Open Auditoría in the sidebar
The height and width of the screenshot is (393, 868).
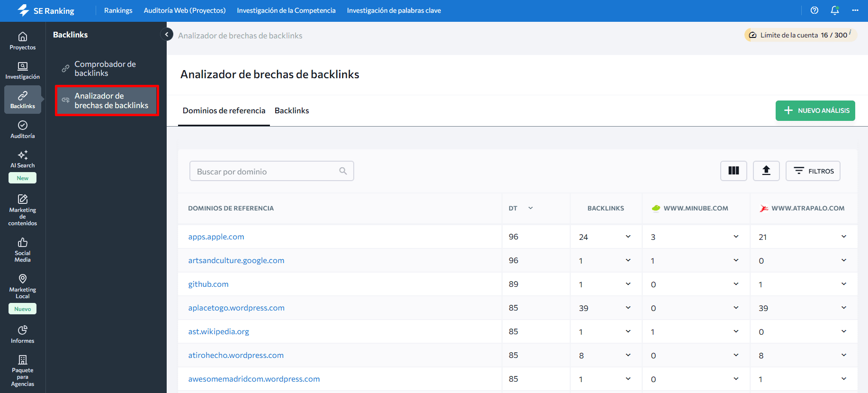click(23, 129)
